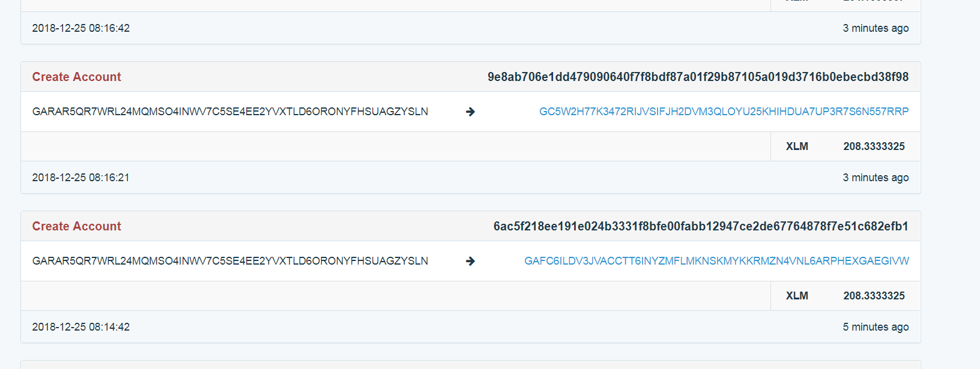
Task: Open destination account starting with GAFC6ILDV3JVACC
Action: coord(716,261)
